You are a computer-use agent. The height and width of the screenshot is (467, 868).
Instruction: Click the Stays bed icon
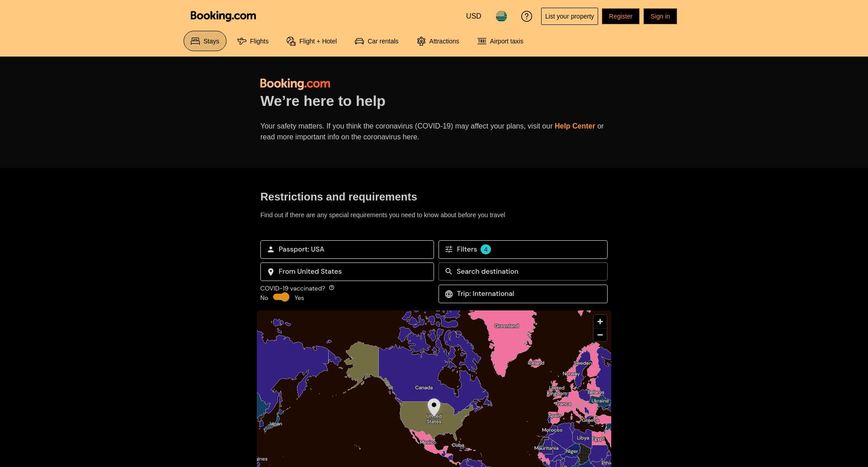tap(195, 41)
